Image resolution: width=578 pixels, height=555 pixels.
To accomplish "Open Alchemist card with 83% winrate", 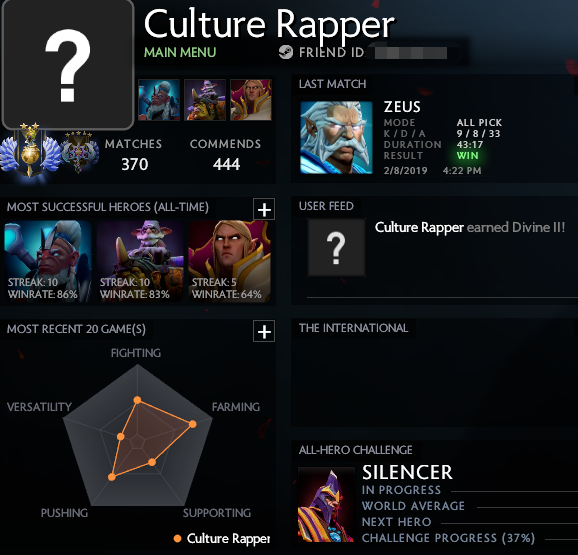I will click(140, 261).
